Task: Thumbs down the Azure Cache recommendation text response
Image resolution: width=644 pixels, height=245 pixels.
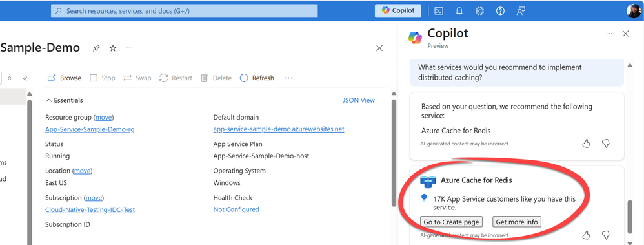Action: tap(605, 144)
